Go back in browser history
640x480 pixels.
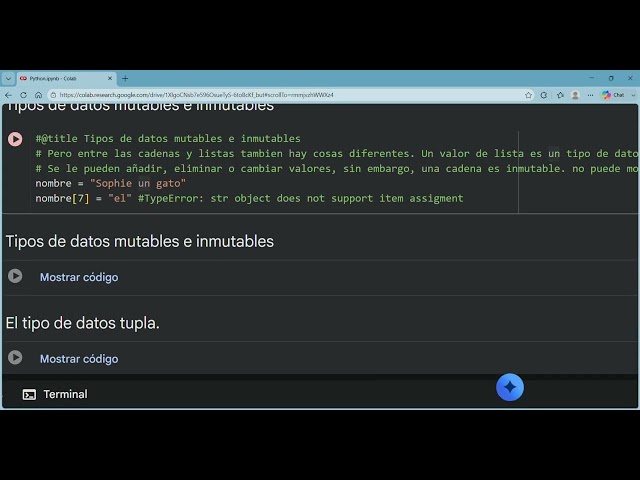coord(9,95)
